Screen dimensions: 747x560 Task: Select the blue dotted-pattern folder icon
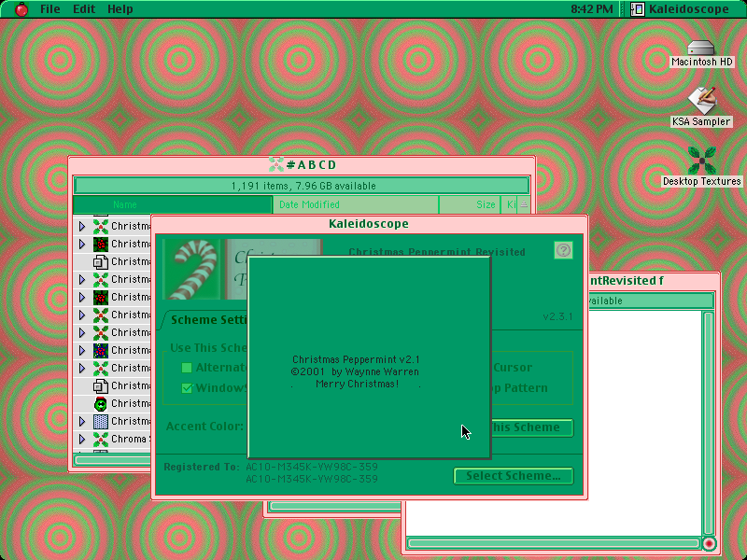(x=101, y=421)
